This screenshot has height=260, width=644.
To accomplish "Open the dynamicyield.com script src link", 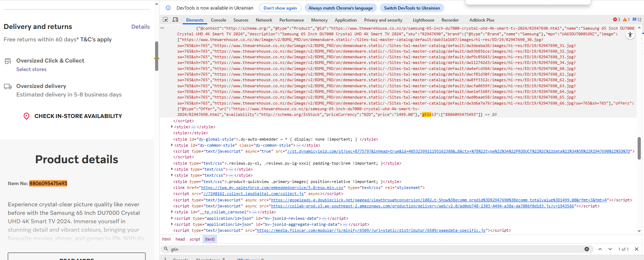I will coord(459,151).
